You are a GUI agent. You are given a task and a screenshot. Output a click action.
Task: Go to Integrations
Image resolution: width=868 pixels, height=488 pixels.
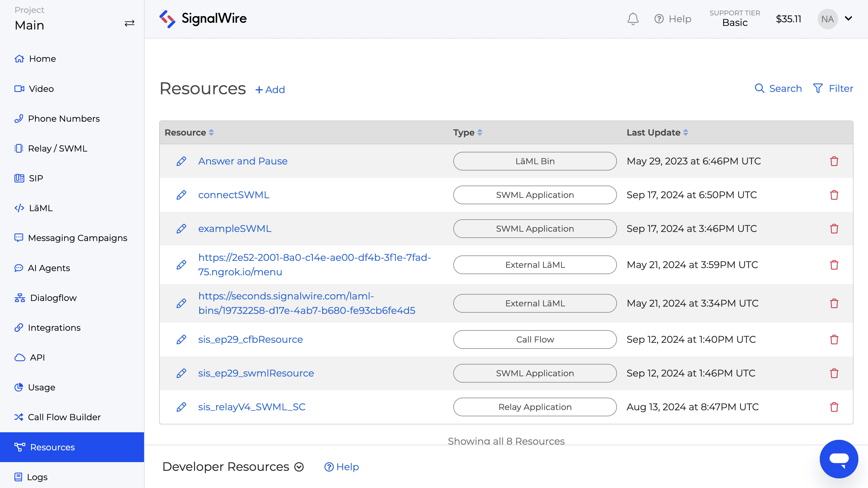[x=48, y=328]
